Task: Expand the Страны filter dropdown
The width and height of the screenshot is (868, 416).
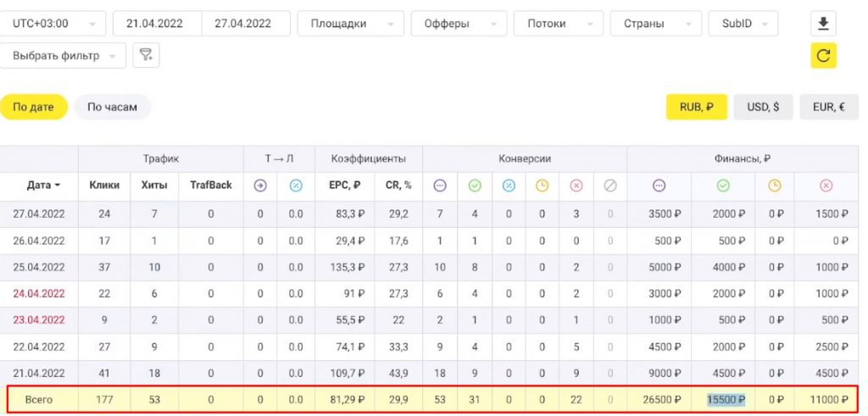Action: [655, 24]
